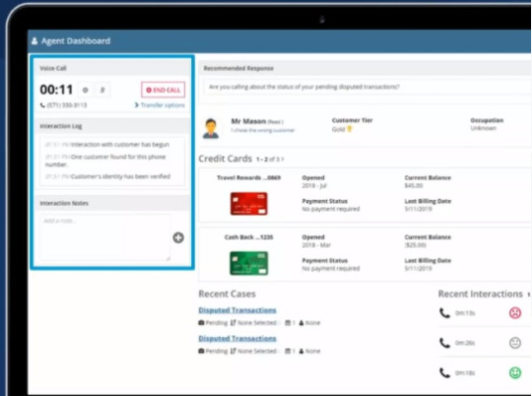Click the round icon button next to call timer
The image size is (532, 396).
tap(85, 90)
